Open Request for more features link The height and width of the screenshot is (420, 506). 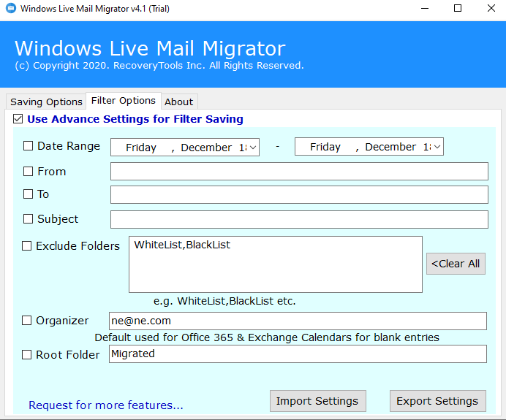pyautogui.click(x=106, y=405)
